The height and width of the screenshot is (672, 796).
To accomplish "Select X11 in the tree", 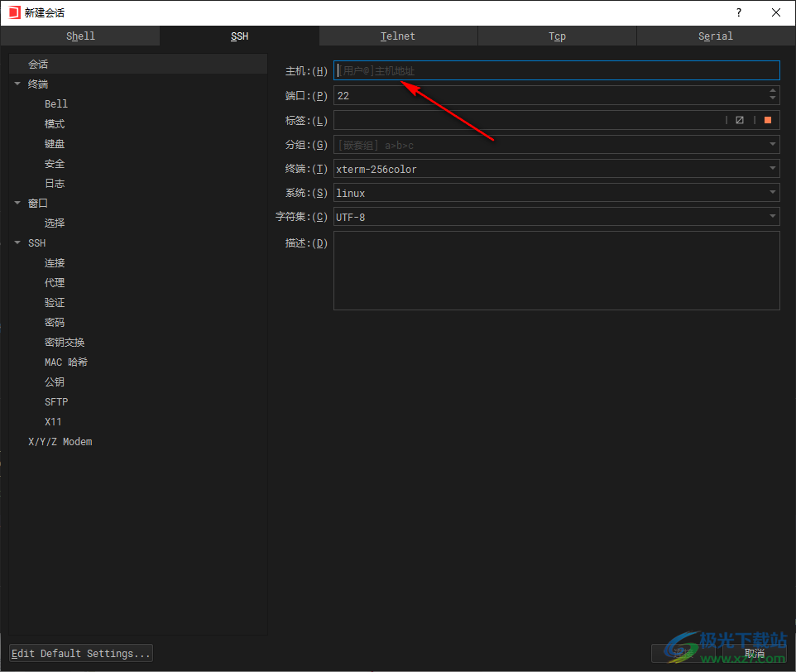I will coord(53,422).
